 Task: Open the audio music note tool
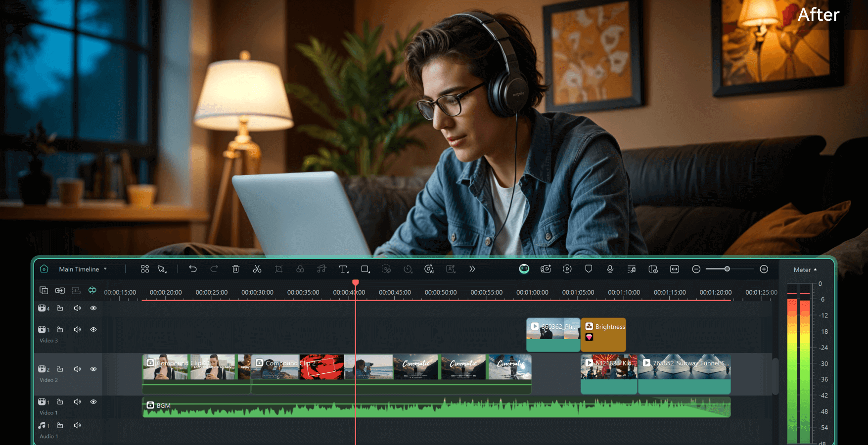click(322, 269)
